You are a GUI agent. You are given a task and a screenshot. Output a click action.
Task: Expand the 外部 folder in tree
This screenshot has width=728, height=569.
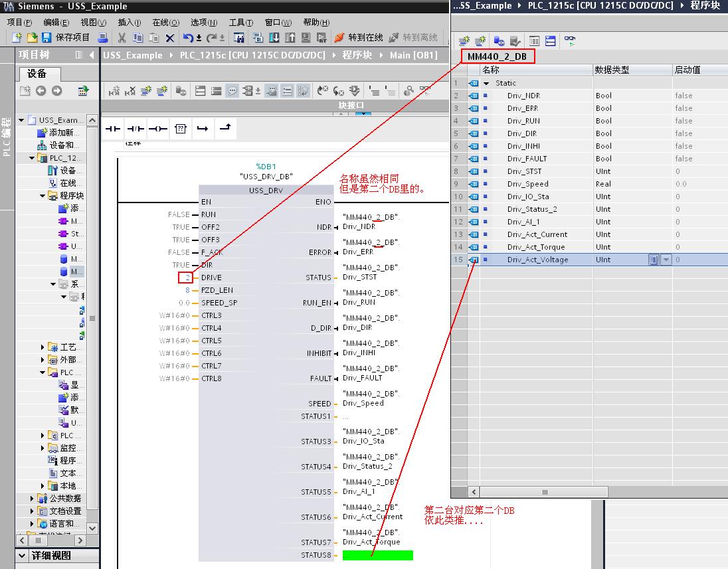pos(43,360)
